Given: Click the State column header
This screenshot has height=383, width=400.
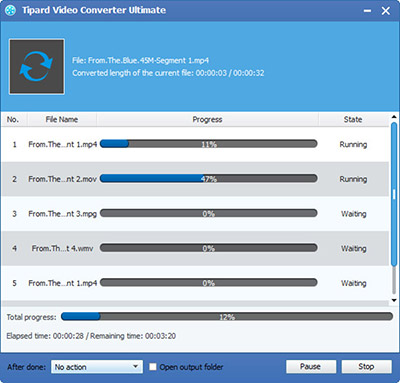Looking at the screenshot, I should tap(353, 119).
